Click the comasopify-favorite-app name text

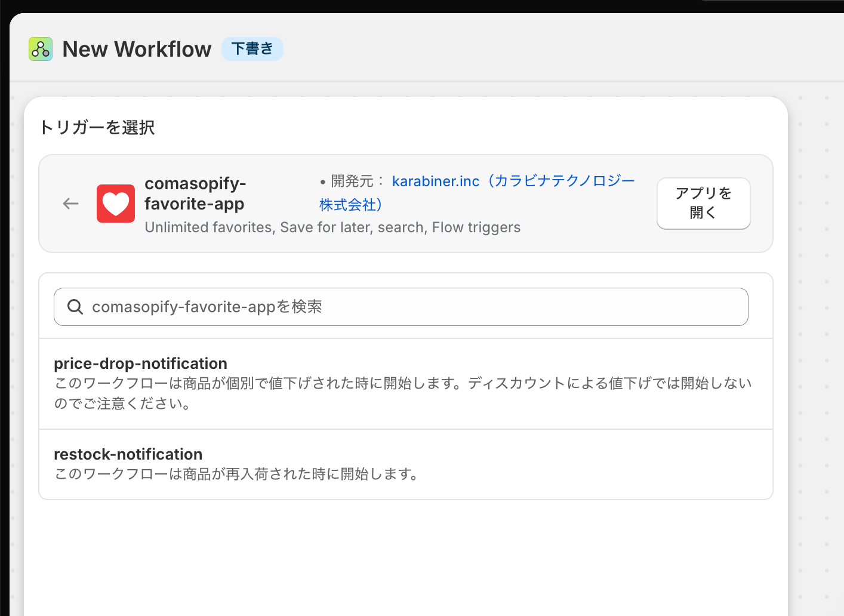tap(195, 193)
